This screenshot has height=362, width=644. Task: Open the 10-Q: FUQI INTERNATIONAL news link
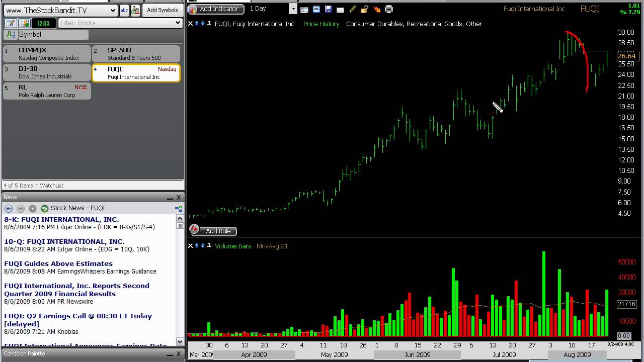(x=64, y=242)
